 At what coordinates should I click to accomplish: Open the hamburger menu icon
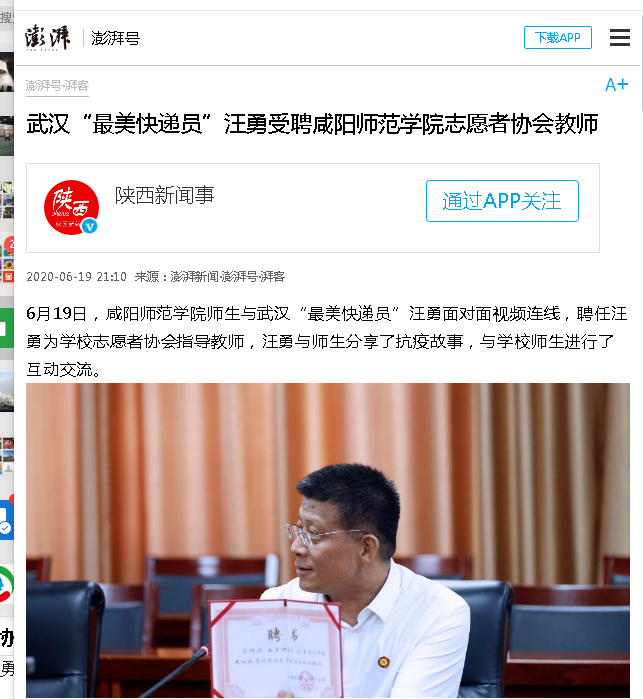[620, 37]
